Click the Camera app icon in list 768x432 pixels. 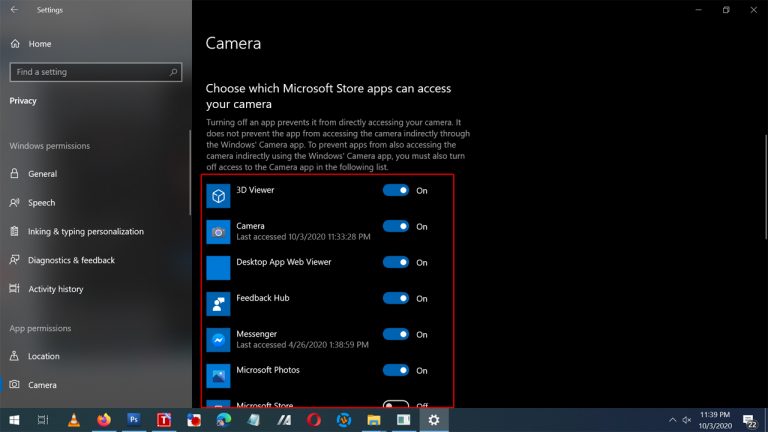[218, 231]
